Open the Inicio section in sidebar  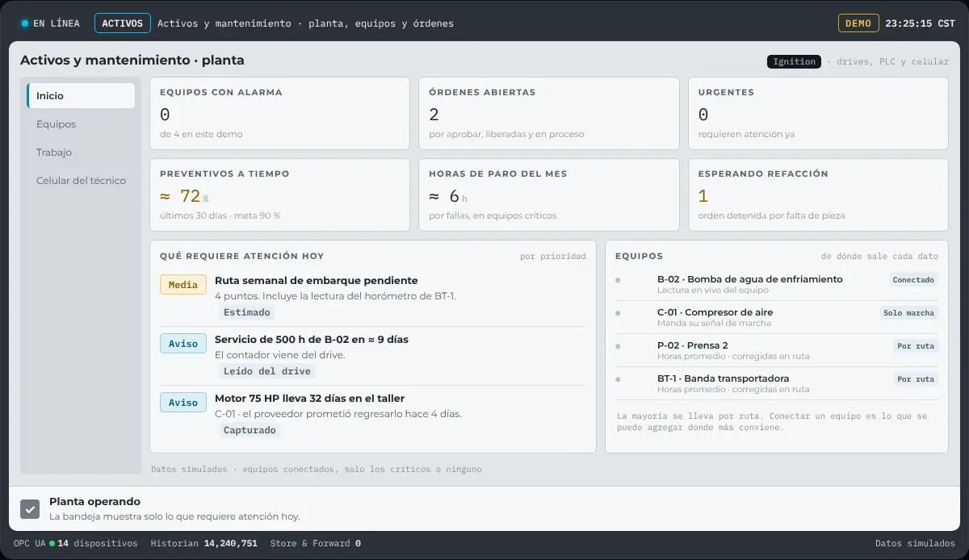[81, 96]
